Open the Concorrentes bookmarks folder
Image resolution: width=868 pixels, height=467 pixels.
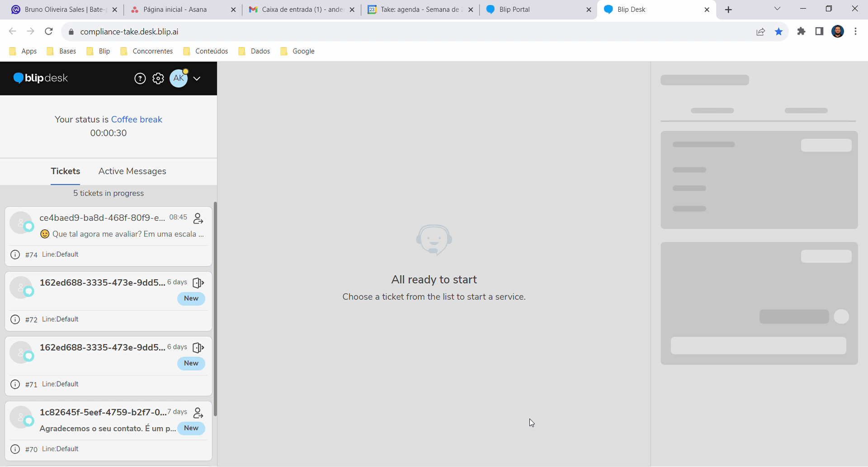point(147,51)
